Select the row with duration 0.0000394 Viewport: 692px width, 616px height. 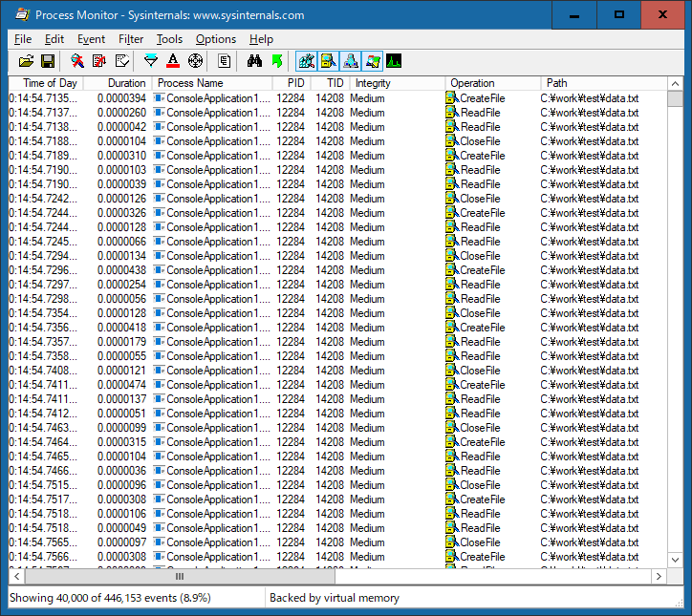click(338, 98)
